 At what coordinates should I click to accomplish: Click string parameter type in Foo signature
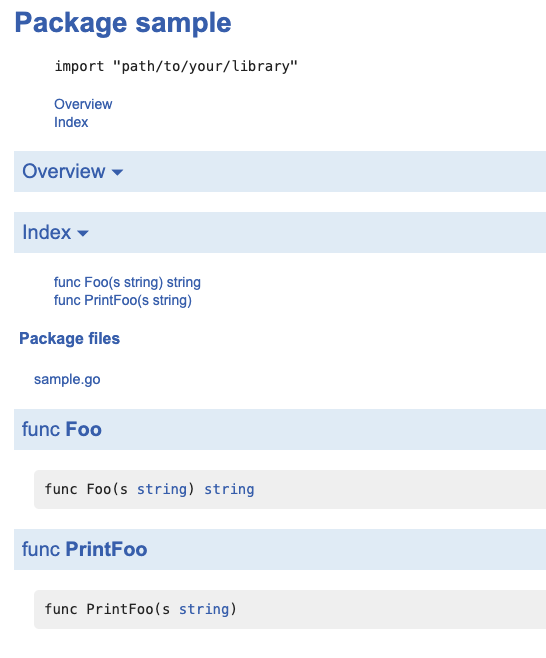coord(162,489)
